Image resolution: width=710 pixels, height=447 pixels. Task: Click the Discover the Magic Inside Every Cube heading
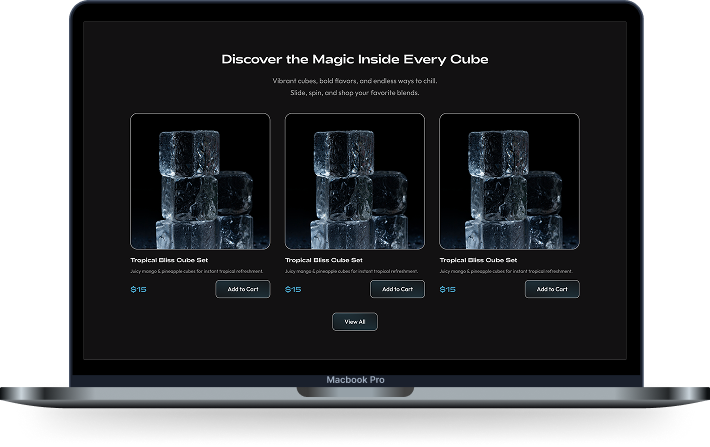(355, 60)
